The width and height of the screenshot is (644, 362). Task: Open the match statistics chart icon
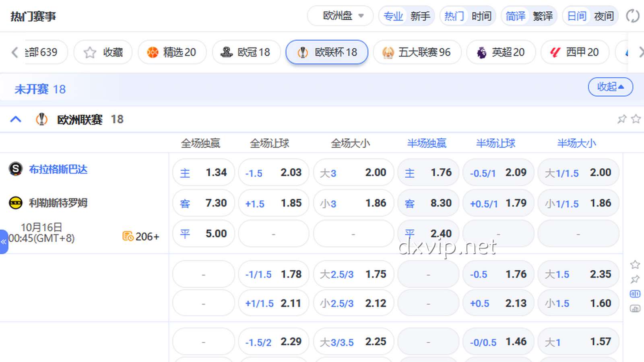[x=635, y=309]
